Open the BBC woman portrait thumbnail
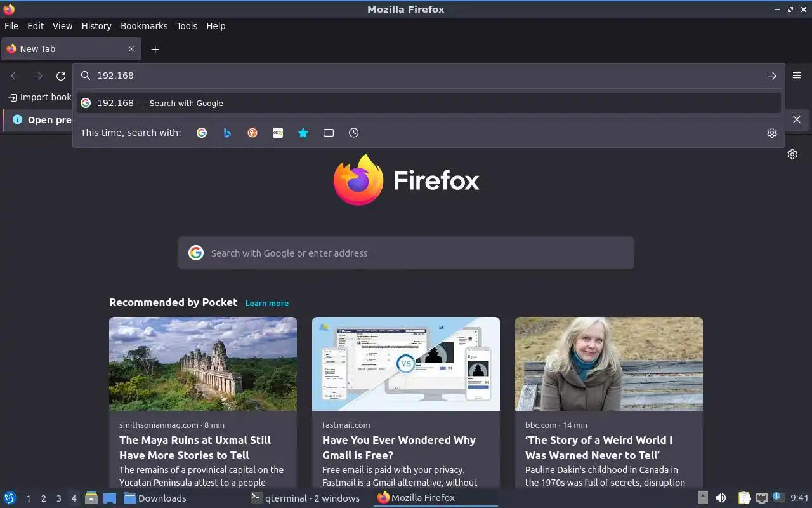The width and height of the screenshot is (812, 508). (x=609, y=364)
